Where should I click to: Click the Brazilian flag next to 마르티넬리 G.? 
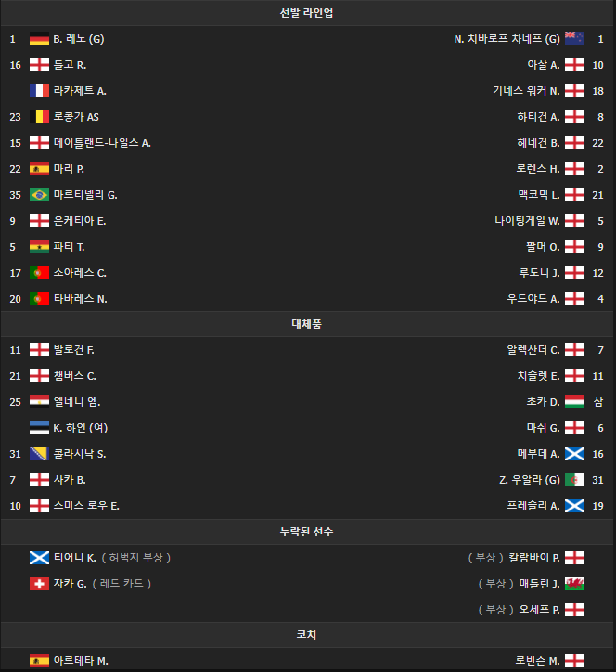(39, 195)
